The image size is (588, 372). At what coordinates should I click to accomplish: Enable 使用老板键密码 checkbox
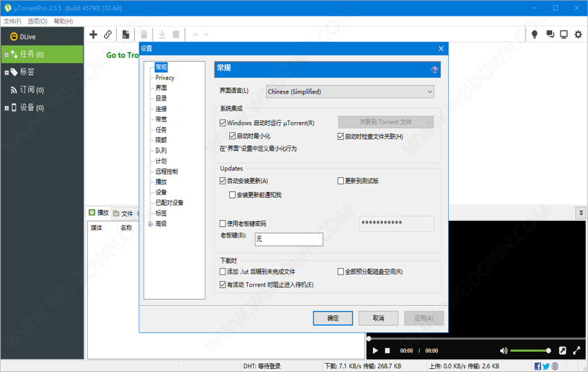coord(223,223)
